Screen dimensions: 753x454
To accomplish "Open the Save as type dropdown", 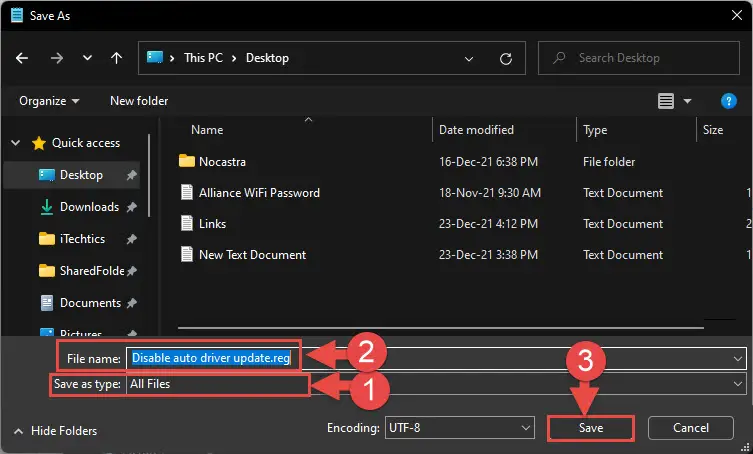I will [x=436, y=384].
